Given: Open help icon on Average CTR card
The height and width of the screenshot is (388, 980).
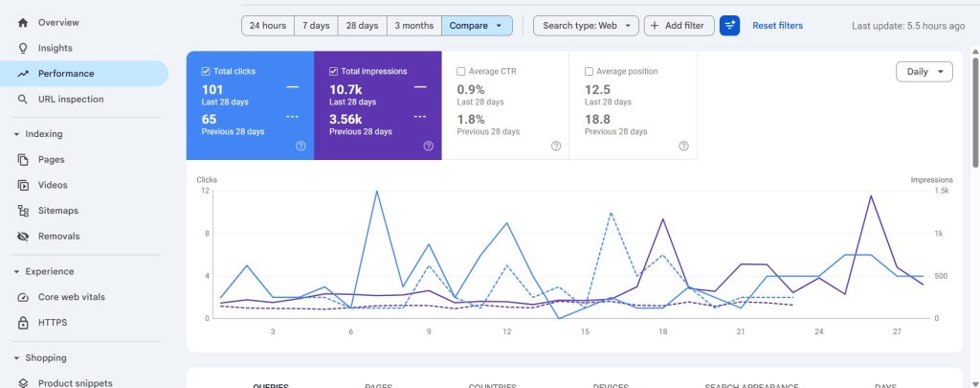Looking at the screenshot, I should [x=556, y=146].
